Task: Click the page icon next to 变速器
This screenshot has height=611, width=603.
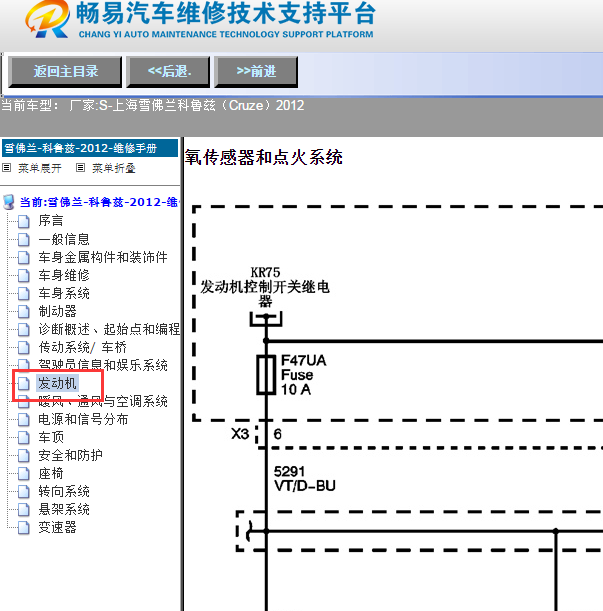Action: (x=24, y=528)
